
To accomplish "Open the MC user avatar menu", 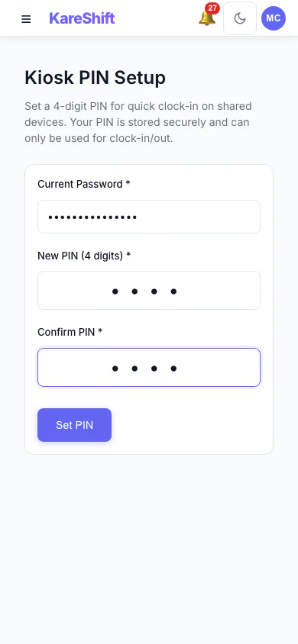I will coord(274,18).
